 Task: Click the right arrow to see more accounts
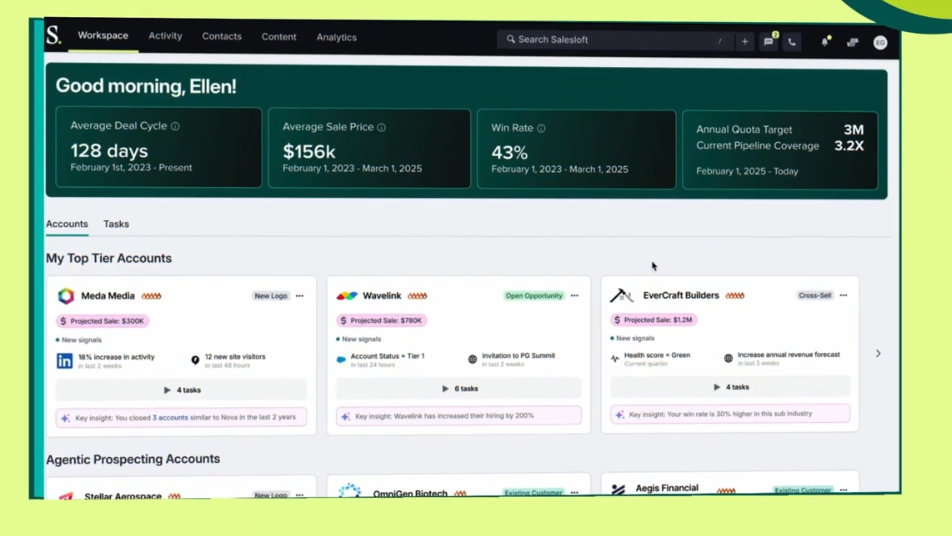coord(878,353)
